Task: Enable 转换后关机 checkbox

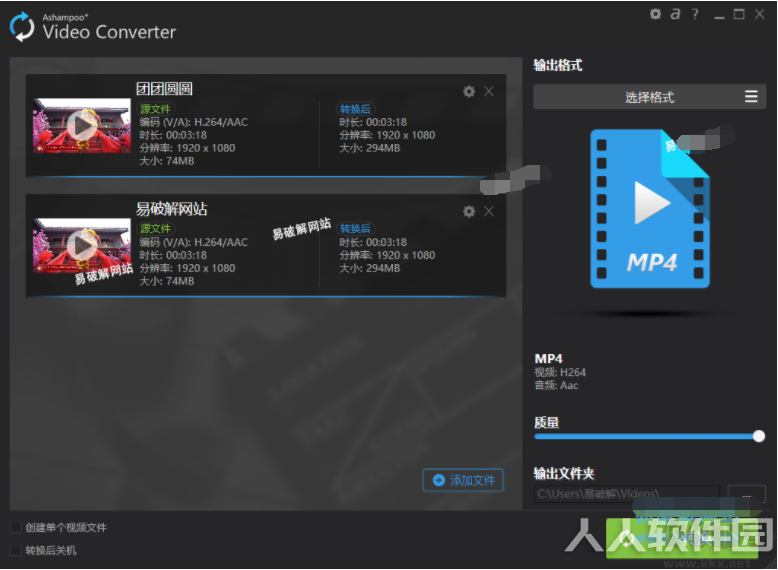Action: click(x=16, y=550)
